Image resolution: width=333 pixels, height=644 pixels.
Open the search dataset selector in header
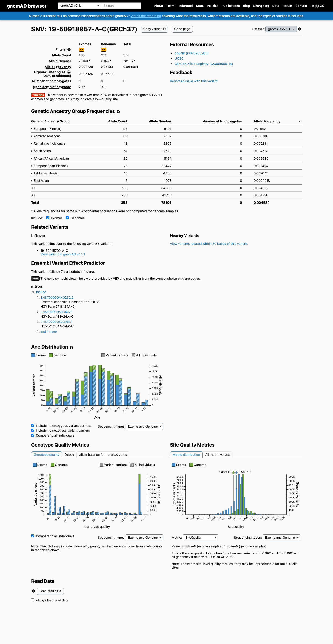click(x=79, y=6)
